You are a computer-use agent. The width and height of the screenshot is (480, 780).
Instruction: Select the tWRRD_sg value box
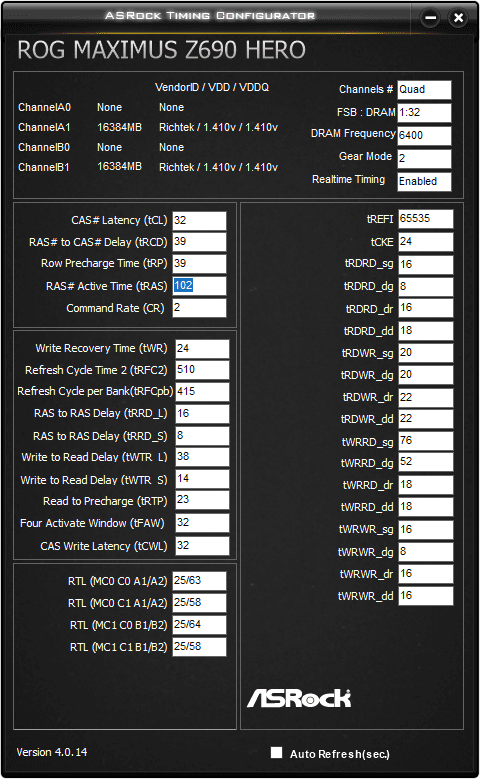tap(426, 441)
